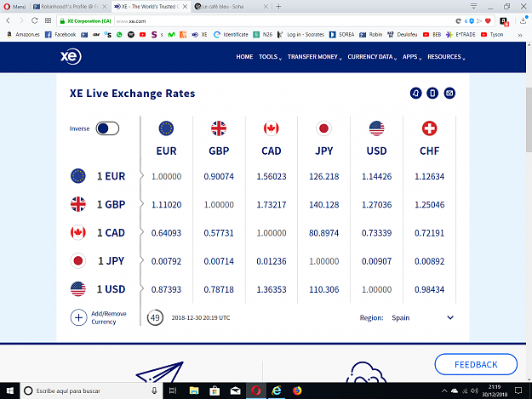Screen dimensions: 532x399
Task: Click the JPY column flag icon
Action: coord(323,128)
